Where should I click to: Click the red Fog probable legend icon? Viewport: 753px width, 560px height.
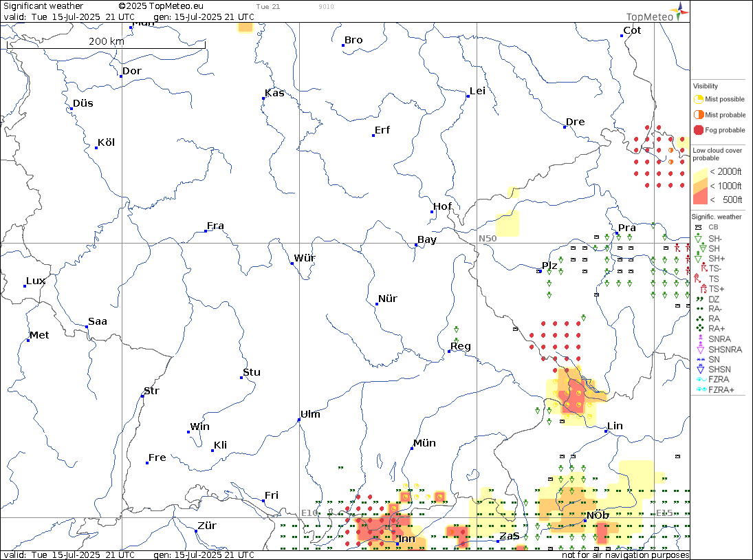coord(698,130)
